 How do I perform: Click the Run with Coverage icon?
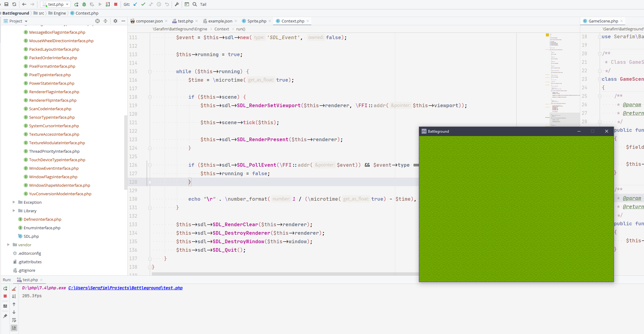coord(92,4)
